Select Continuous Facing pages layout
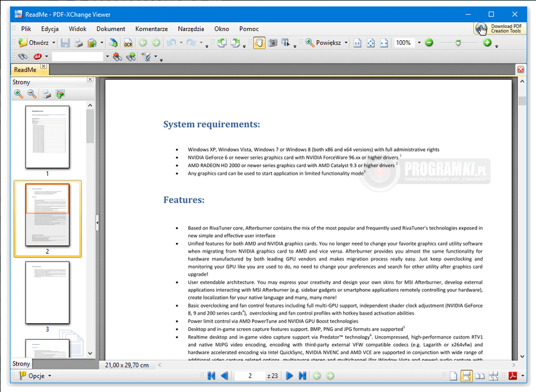Viewport: 536px width, 392px height. point(493,376)
